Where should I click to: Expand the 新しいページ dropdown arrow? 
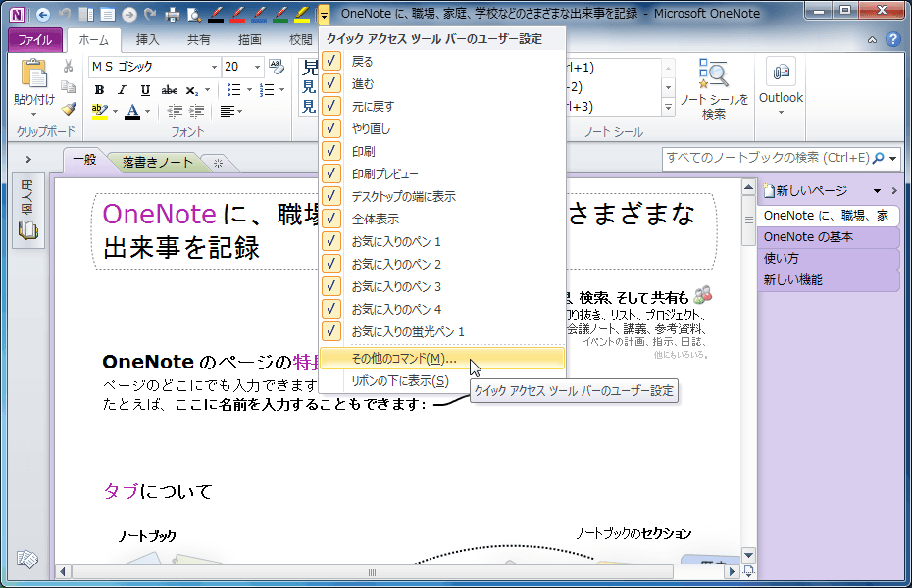877,190
